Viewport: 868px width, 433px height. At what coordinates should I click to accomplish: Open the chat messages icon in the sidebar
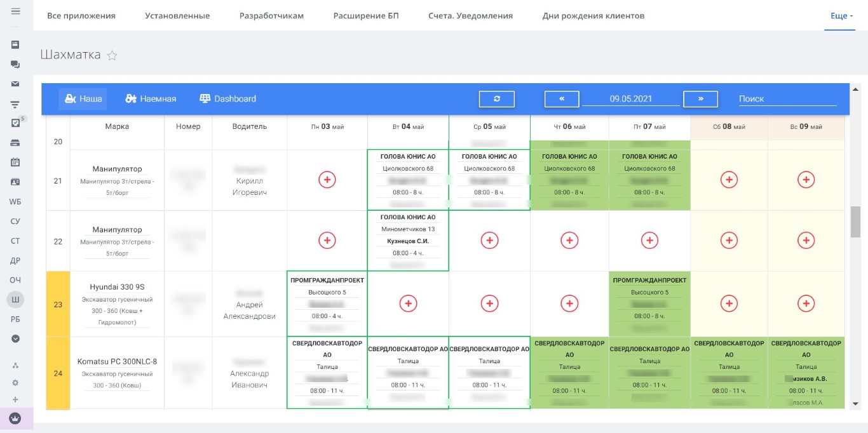coord(15,64)
